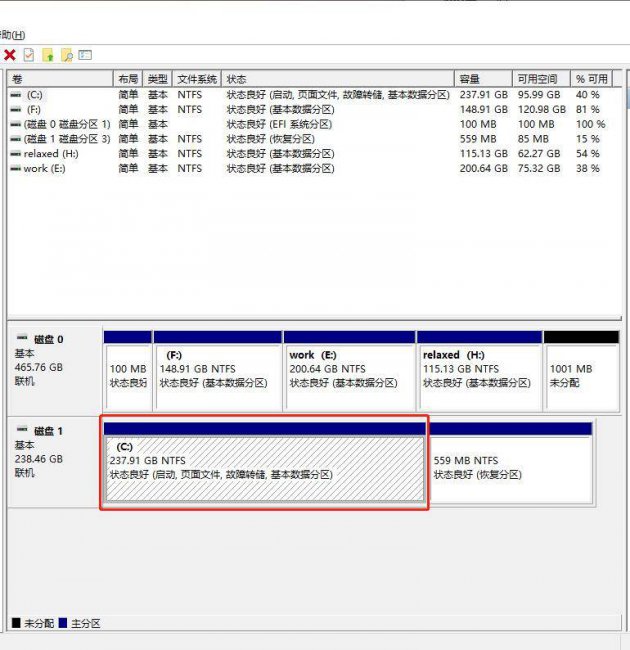Sort by the 布局 column header
630x650 pixels.
point(128,79)
